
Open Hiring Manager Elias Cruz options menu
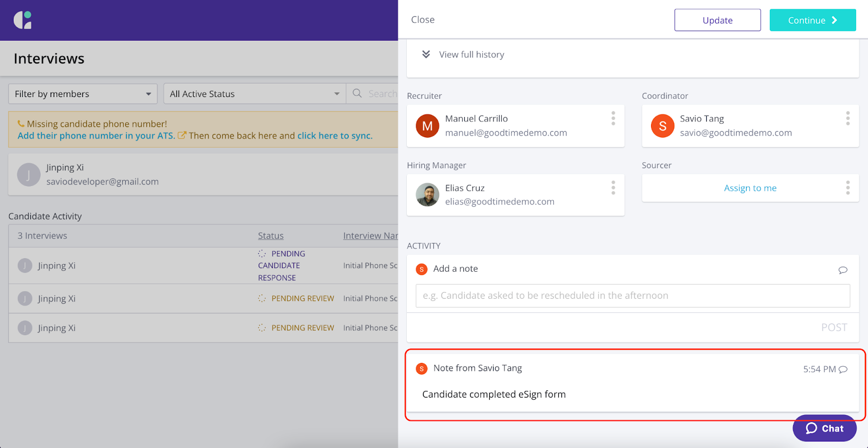[x=613, y=188]
